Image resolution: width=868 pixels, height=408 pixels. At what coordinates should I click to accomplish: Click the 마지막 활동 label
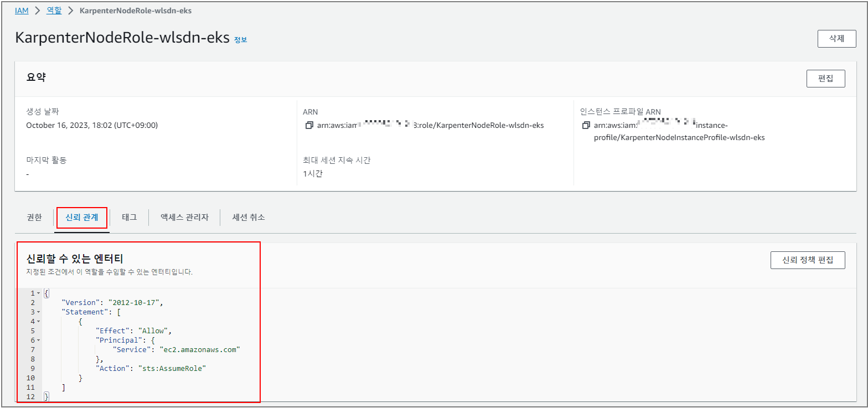pyautogui.click(x=46, y=160)
